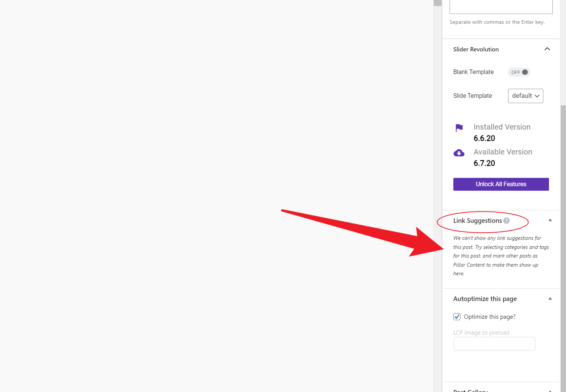The width and height of the screenshot is (566, 392).
Task: Click the sidebar vertical scrollbar thumb
Action: (563, 249)
